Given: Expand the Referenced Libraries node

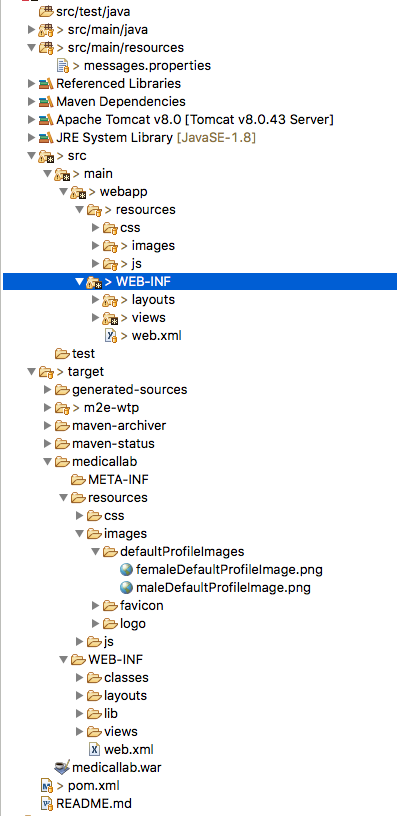Looking at the screenshot, I should (32, 84).
